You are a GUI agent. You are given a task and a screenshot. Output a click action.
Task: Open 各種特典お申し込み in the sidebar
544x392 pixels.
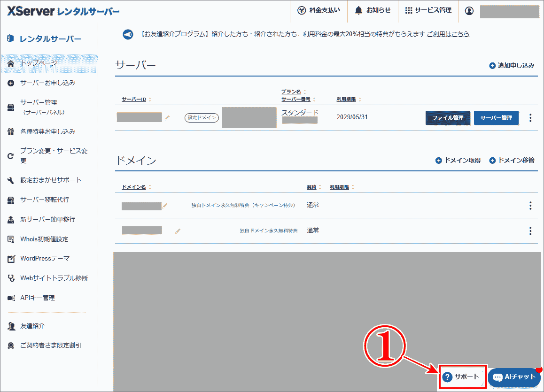coord(49,132)
